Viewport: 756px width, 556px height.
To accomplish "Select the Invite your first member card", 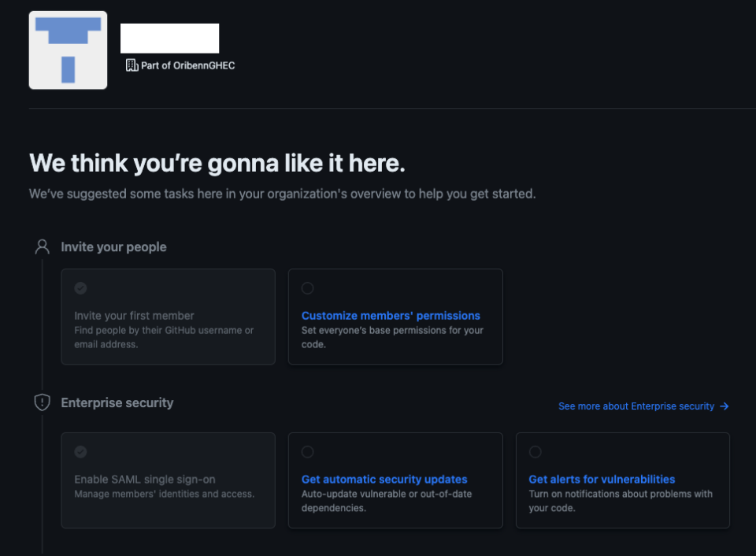I will click(168, 317).
